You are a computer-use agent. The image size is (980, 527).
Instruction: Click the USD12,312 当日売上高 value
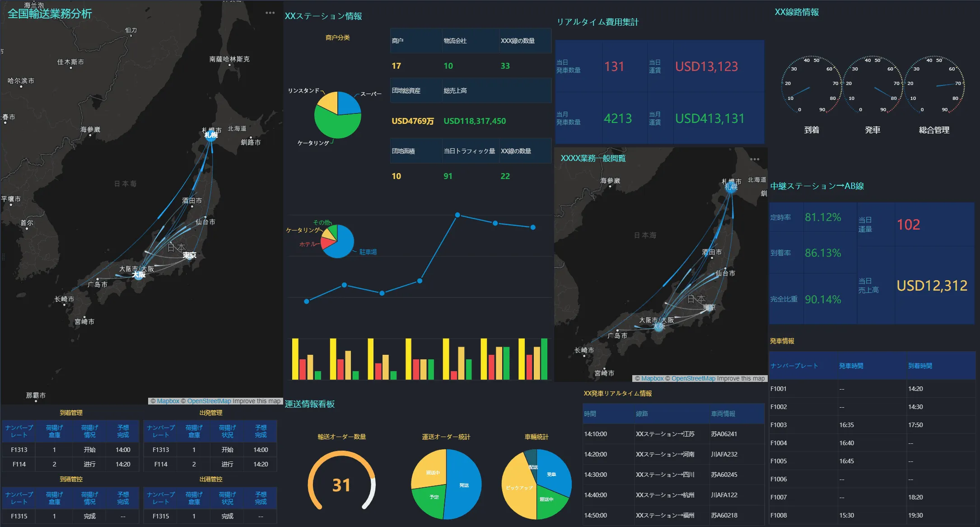932,286
